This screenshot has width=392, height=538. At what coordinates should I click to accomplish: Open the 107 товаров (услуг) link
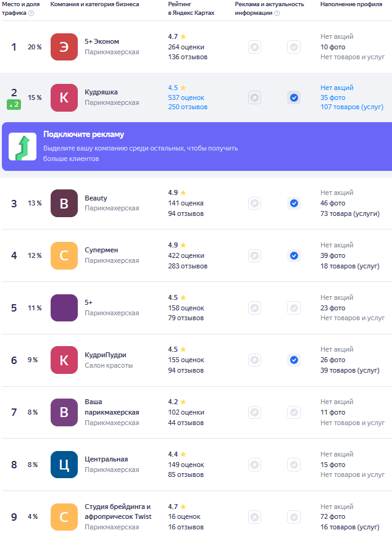(x=352, y=107)
